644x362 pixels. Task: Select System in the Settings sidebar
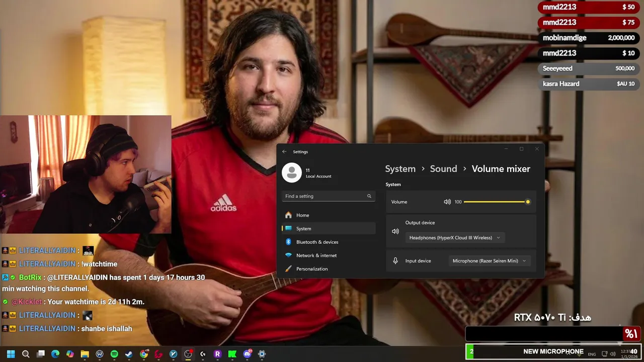pyautogui.click(x=329, y=228)
